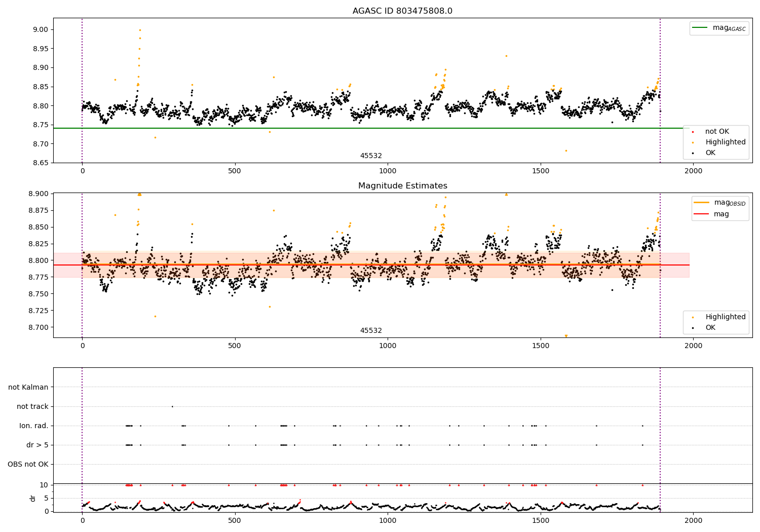Click the '45532' annotation in the Magnitude Estimates plot

[x=371, y=331]
